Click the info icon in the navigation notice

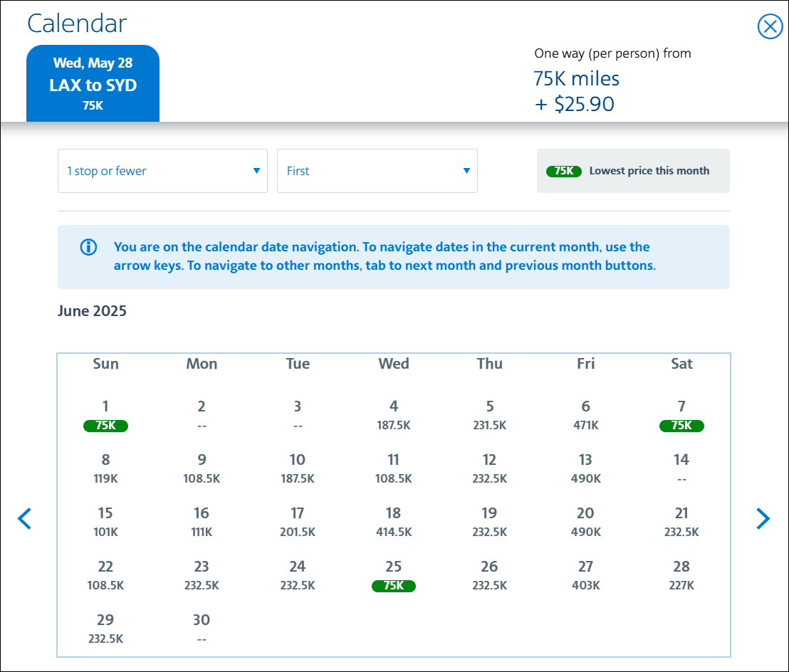(88, 247)
